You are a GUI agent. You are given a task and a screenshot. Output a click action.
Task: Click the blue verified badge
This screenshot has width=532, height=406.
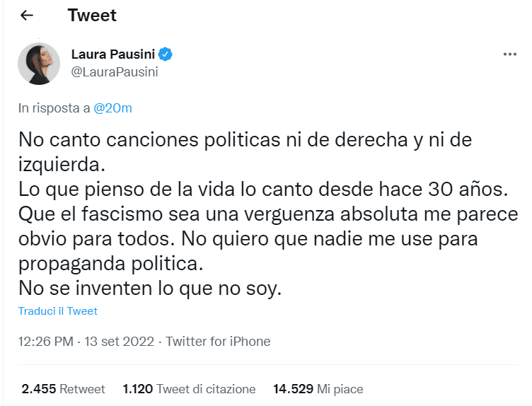pos(166,54)
